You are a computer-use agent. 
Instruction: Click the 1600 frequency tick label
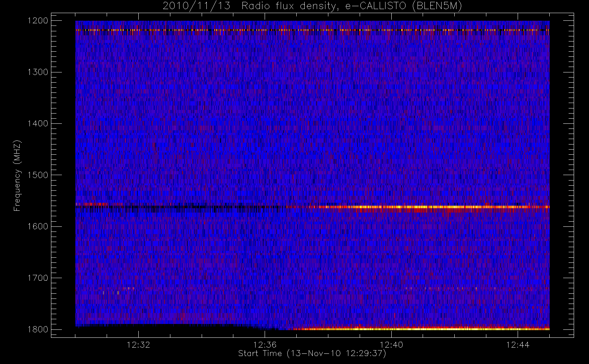click(38, 226)
